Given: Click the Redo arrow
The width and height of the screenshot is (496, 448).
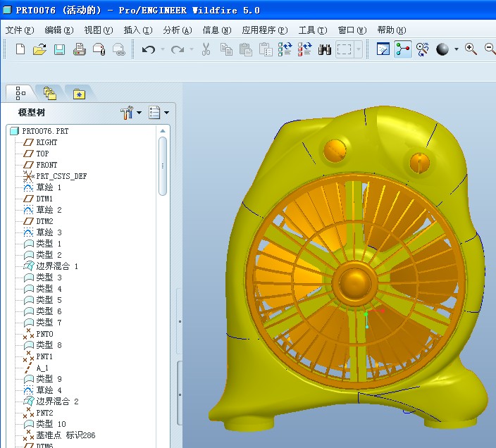Looking at the screenshot, I should [x=178, y=49].
